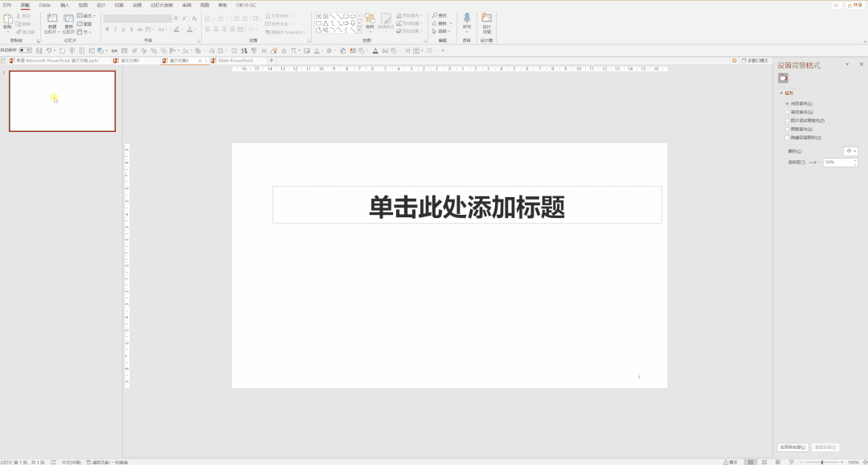Screen dimensions: 868x465
Task: Click the Slide Show icon in status bar
Action: pos(791,462)
